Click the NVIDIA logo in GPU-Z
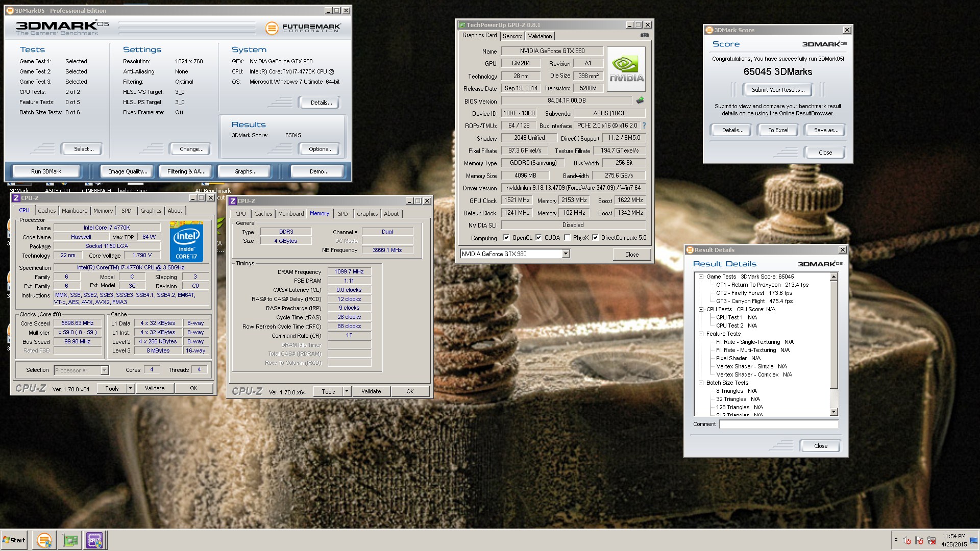Image resolution: width=980 pixels, height=551 pixels. 626,69
